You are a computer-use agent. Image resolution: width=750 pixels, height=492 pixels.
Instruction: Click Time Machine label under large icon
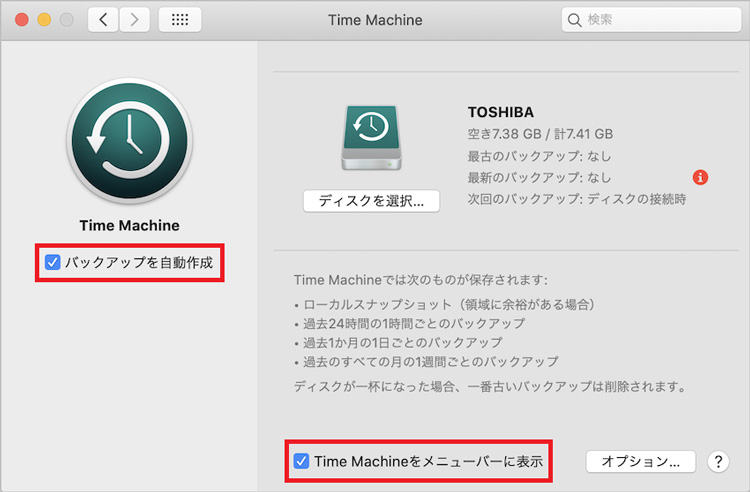coord(130,225)
